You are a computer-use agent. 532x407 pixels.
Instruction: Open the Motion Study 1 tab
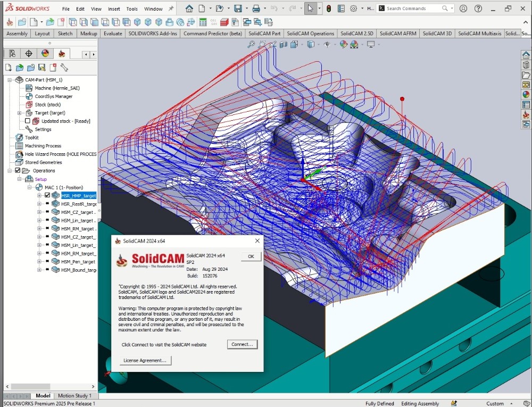74,395
